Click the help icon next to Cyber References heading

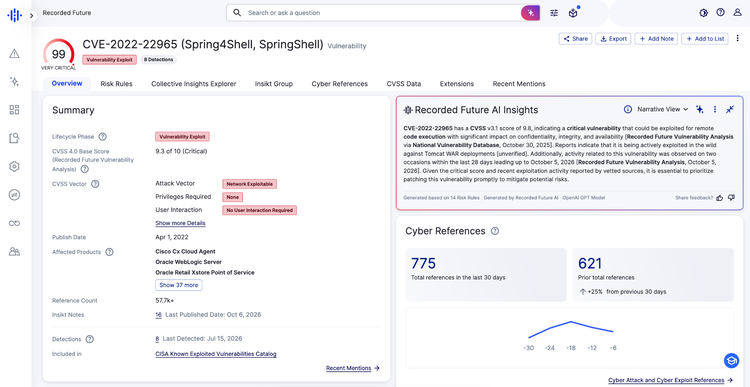pos(495,231)
